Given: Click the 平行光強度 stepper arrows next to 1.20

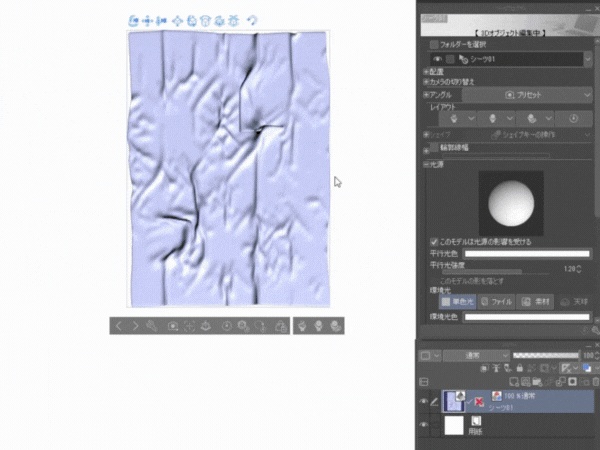Looking at the screenshot, I should tap(579, 269).
